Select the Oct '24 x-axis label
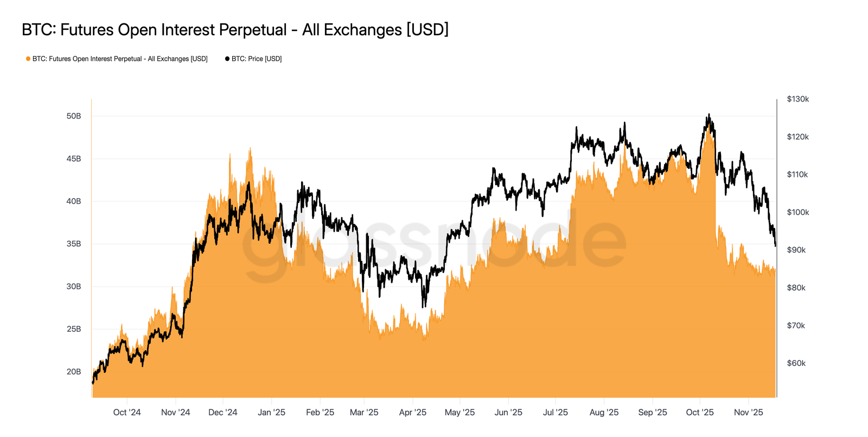868x437 pixels. [127, 413]
